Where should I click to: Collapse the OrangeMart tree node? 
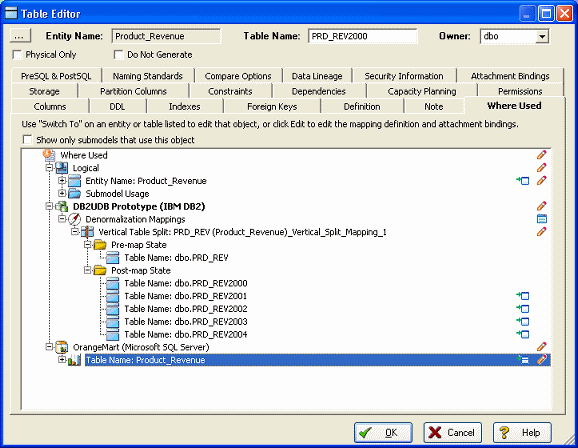[49, 347]
